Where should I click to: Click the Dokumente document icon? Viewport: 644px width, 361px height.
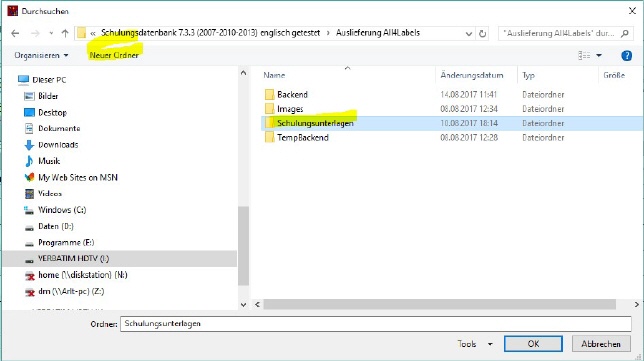click(x=29, y=128)
